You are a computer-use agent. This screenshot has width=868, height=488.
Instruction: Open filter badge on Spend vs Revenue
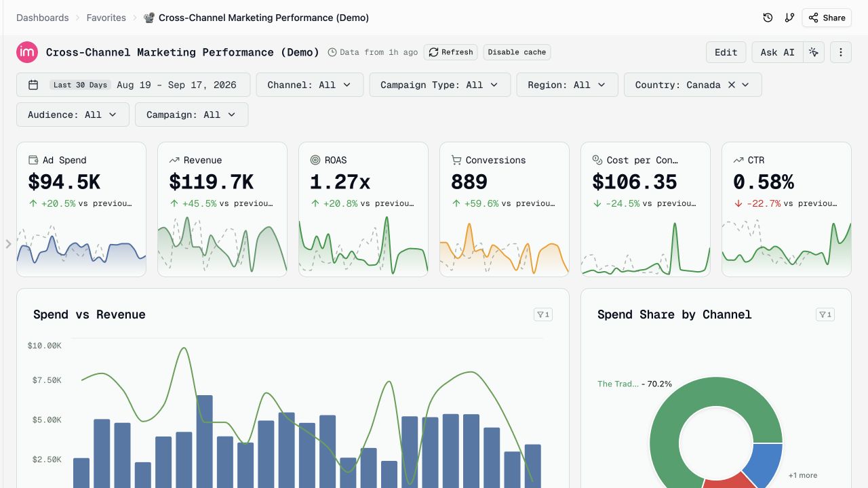pyautogui.click(x=543, y=314)
